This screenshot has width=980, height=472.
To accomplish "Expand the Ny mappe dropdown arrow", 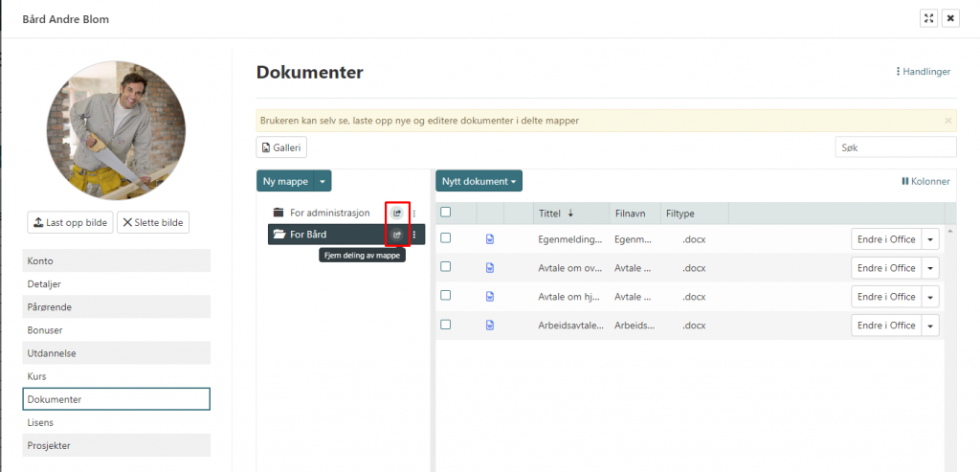I will tap(323, 181).
